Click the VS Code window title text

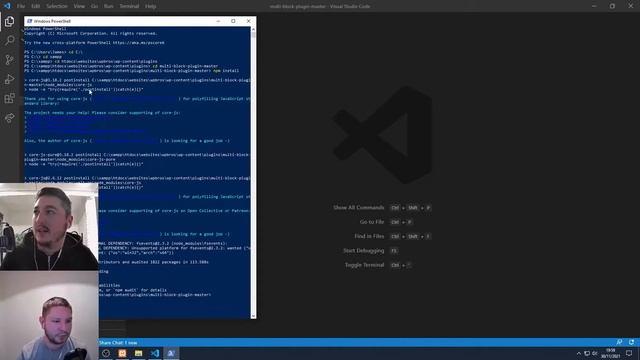tap(320, 6)
